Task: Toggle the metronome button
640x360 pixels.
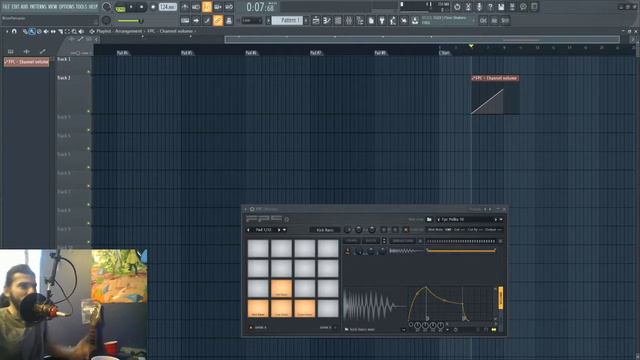Action: [x=185, y=7]
